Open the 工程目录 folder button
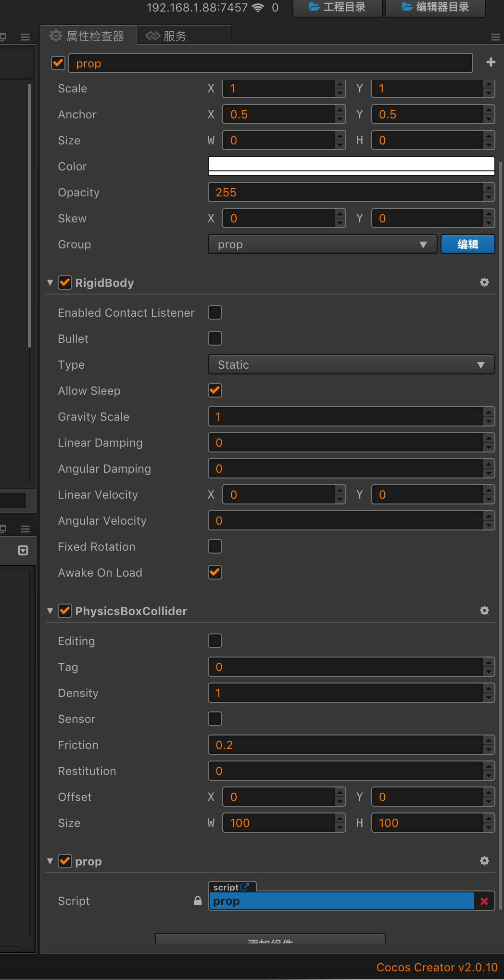504x980 pixels. pos(337,7)
